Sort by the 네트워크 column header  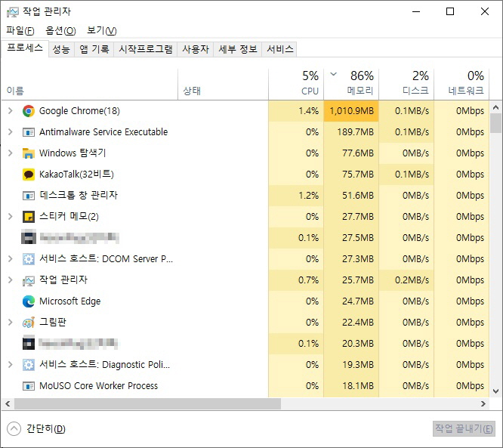coord(461,84)
